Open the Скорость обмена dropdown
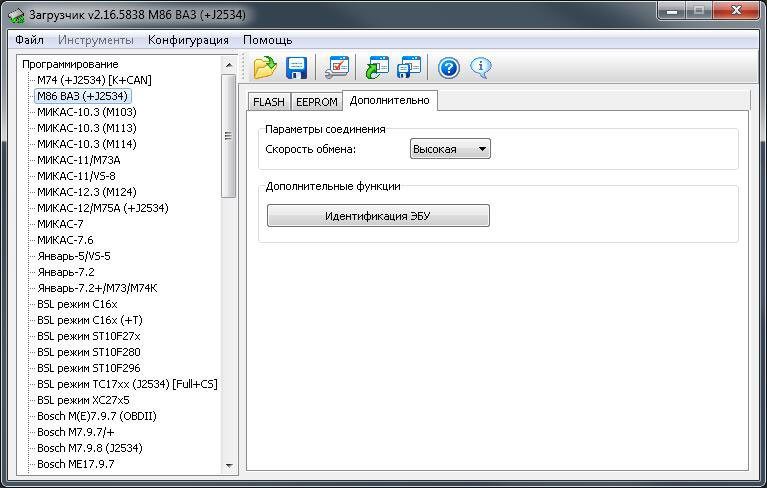The height and width of the screenshot is (488, 767). [x=450, y=149]
